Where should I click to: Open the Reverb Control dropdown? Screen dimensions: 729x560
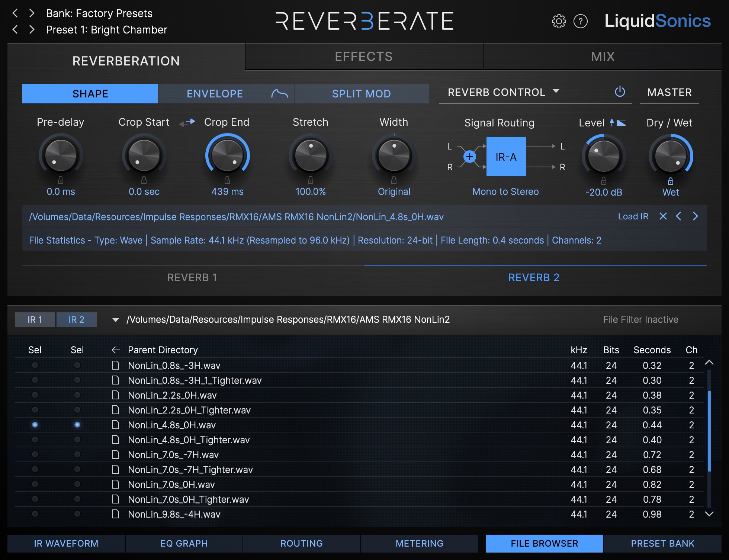coord(504,92)
